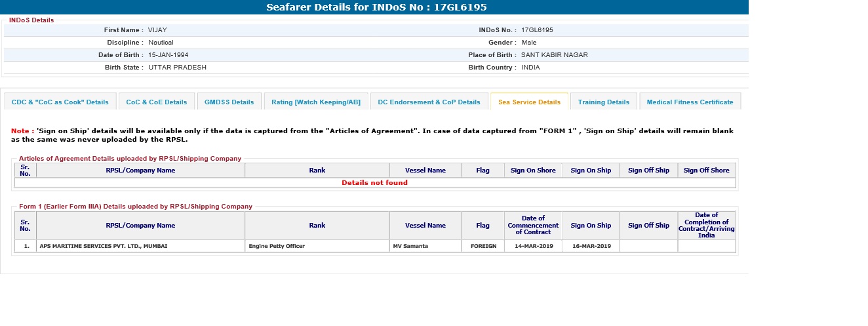868x326 pixels.
Task: Select the Rating [Watch Keeping/AB] tab
Action: (316, 102)
